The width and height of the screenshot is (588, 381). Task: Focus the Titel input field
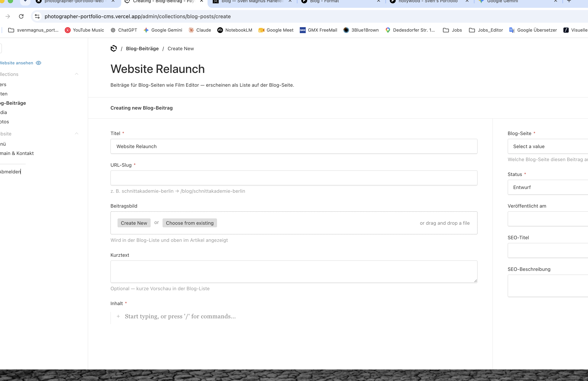tap(294, 146)
